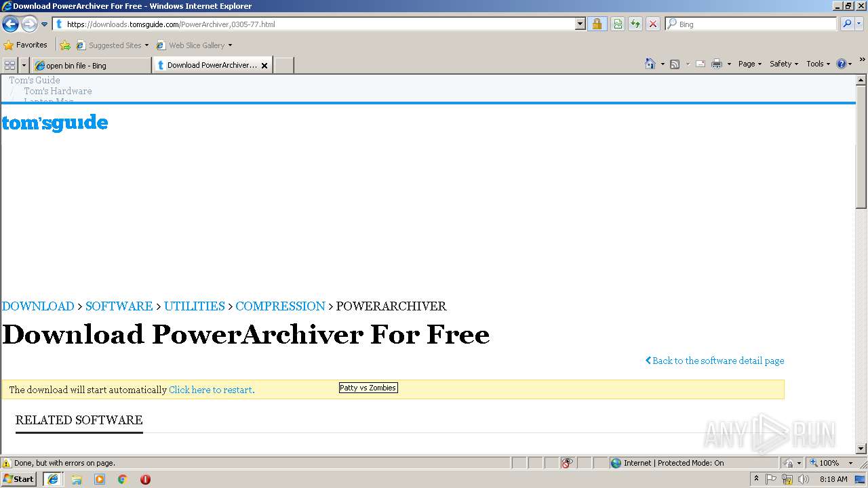Toggle the Compatibility View icon
Image resolution: width=868 pixels, height=488 pixels.
tap(618, 24)
